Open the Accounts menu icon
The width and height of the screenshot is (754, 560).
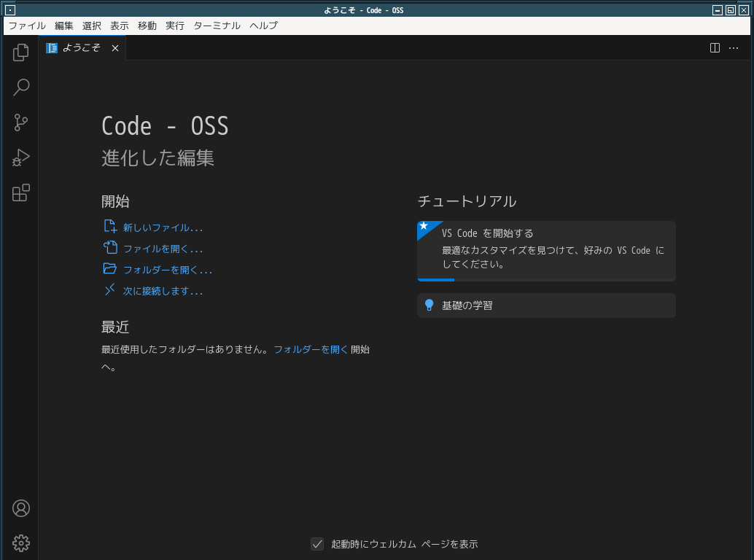(x=20, y=508)
